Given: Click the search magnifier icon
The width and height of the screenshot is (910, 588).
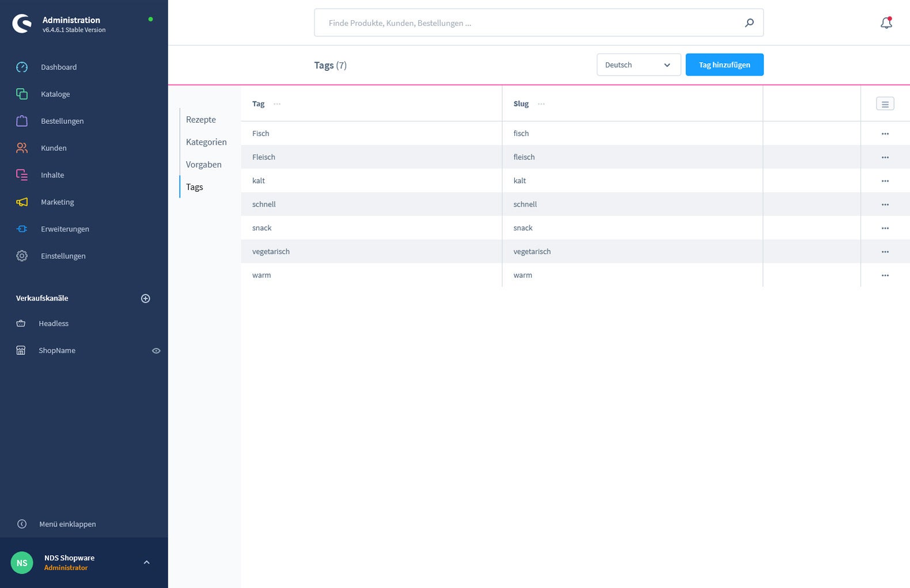Looking at the screenshot, I should point(749,23).
